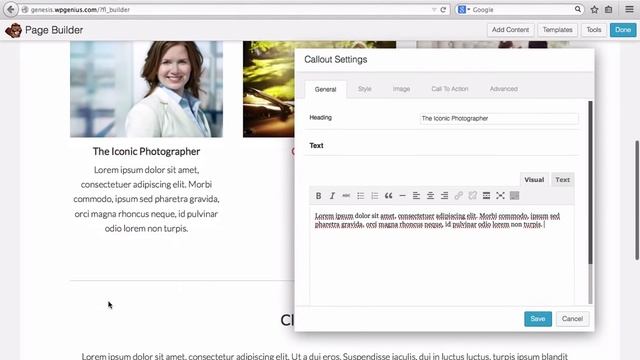Toggle Italic formatting in editor toolbar
Viewport: 640px width, 360px height.
(x=332, y=196)
